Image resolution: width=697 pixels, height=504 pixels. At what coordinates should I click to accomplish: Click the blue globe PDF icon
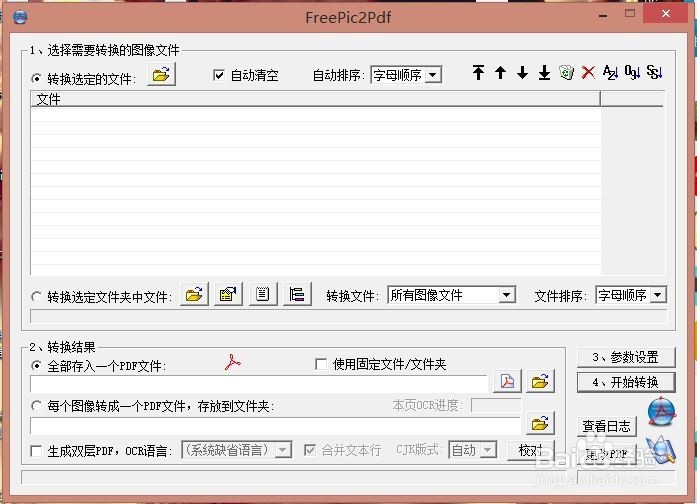661,412
